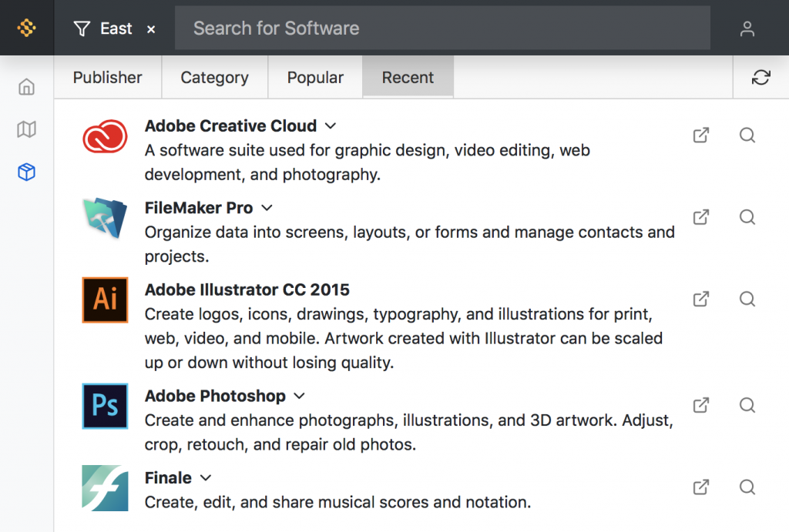The height and width of the screenshot is (532, 789).
Task: Select the Software cube sidebar icon
Action: pos(27,172)
